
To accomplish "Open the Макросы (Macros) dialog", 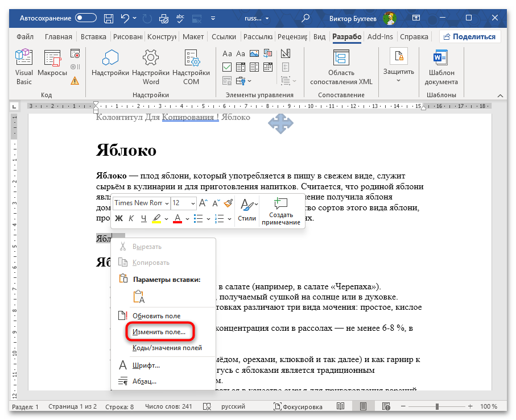I will 52,63.
